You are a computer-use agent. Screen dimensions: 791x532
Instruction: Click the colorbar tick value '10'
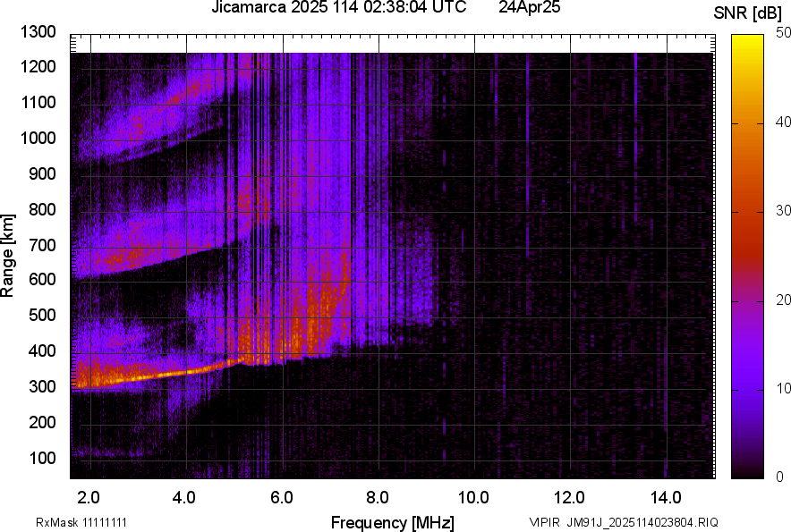pyautogui.click(x=784, y=388)
